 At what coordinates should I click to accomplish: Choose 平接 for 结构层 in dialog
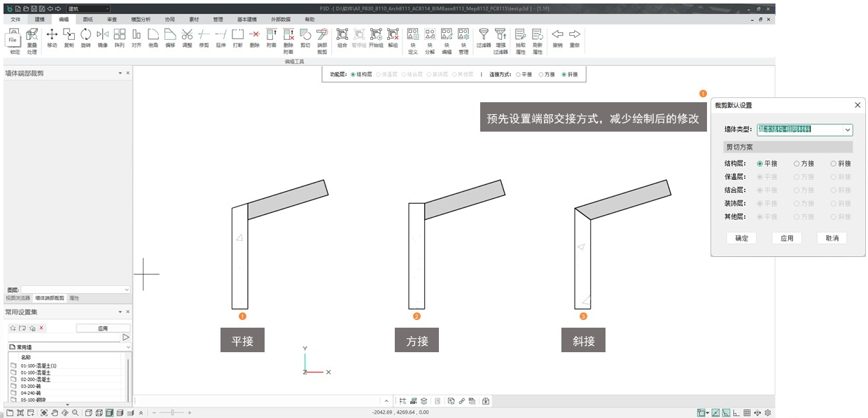[767, 164]
